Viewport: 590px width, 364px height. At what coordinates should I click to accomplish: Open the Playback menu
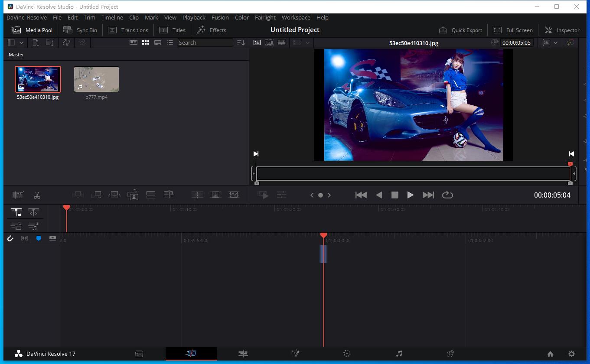tap(194, 17)
